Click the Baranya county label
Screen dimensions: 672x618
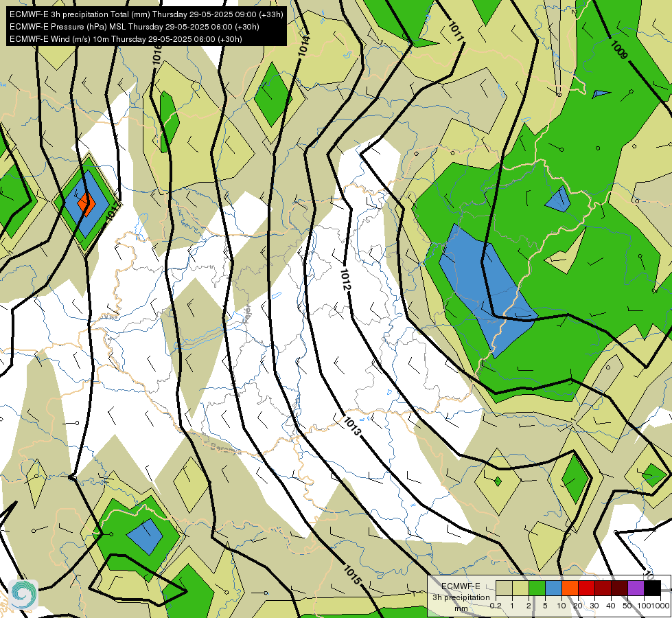point(226,449)
